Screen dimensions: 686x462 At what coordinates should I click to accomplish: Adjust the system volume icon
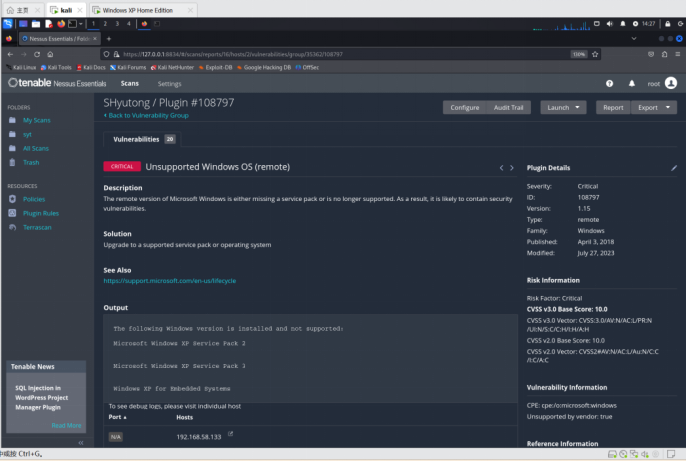point(609,24)
